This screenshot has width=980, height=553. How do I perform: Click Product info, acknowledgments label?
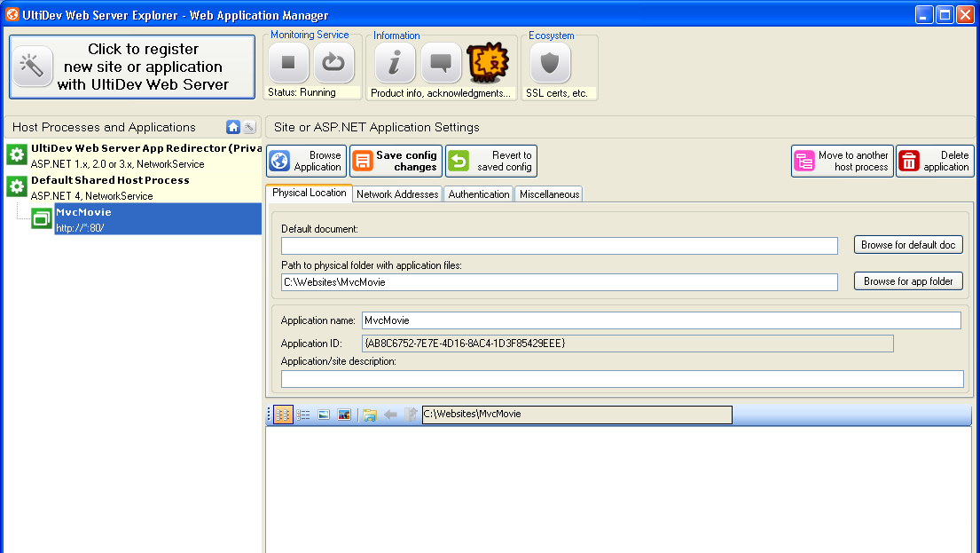click(441, 93)
